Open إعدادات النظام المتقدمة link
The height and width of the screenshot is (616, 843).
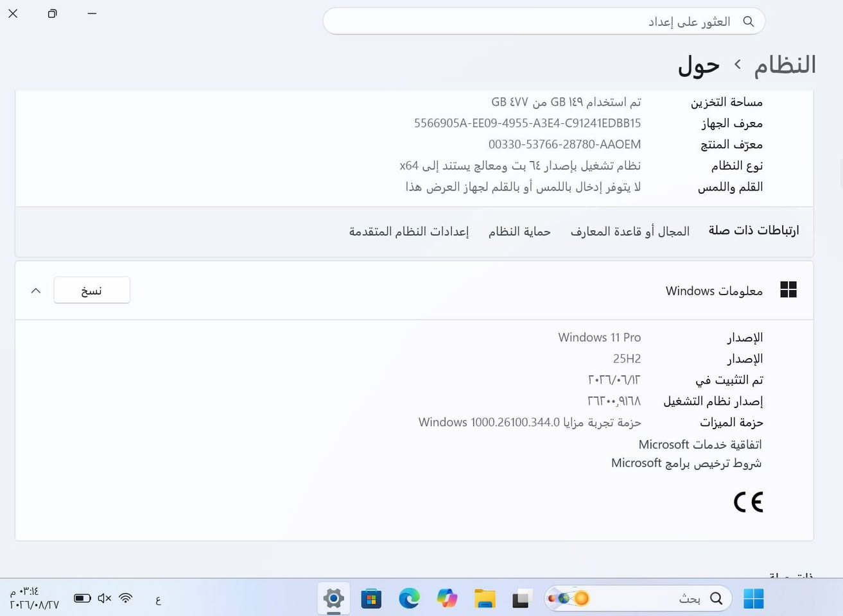click(x=409, y=231)
